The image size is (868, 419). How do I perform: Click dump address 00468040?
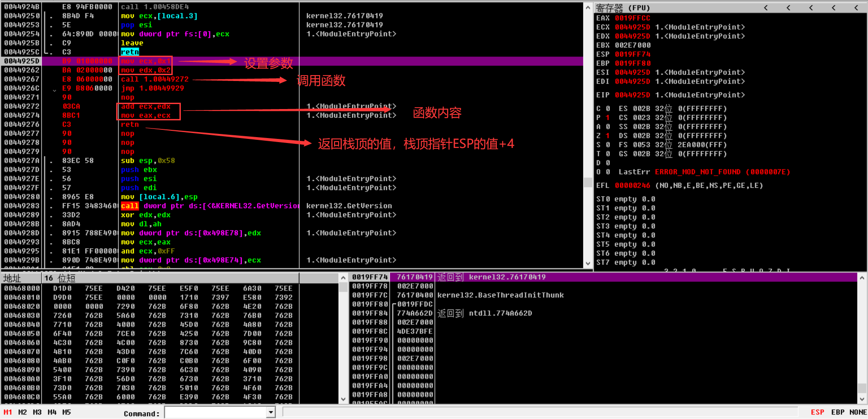(x=22, y=324)
